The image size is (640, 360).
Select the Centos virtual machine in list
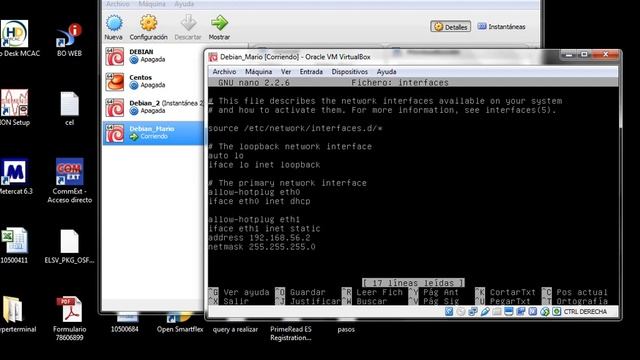coord(153,82)
